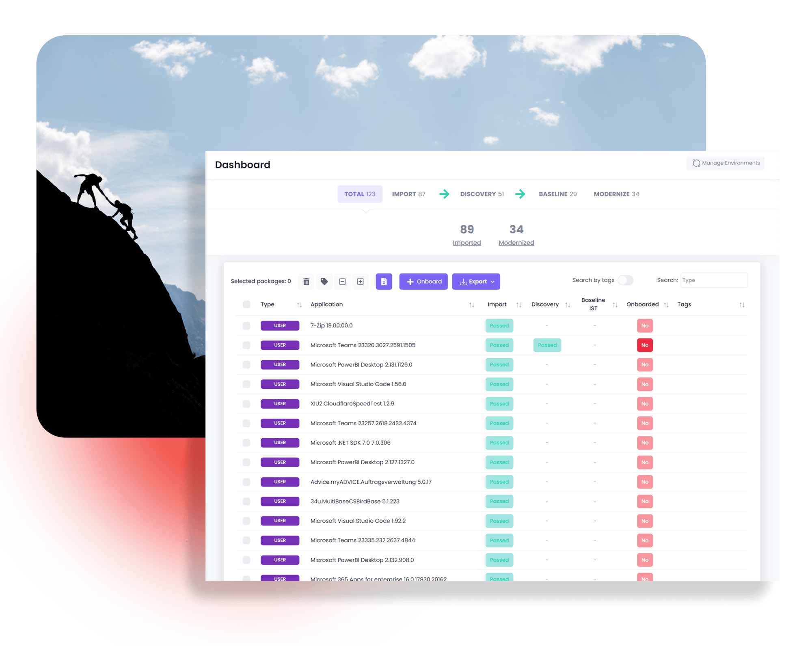Click the Search text field
Screen dimensions: 812x646
714,280
